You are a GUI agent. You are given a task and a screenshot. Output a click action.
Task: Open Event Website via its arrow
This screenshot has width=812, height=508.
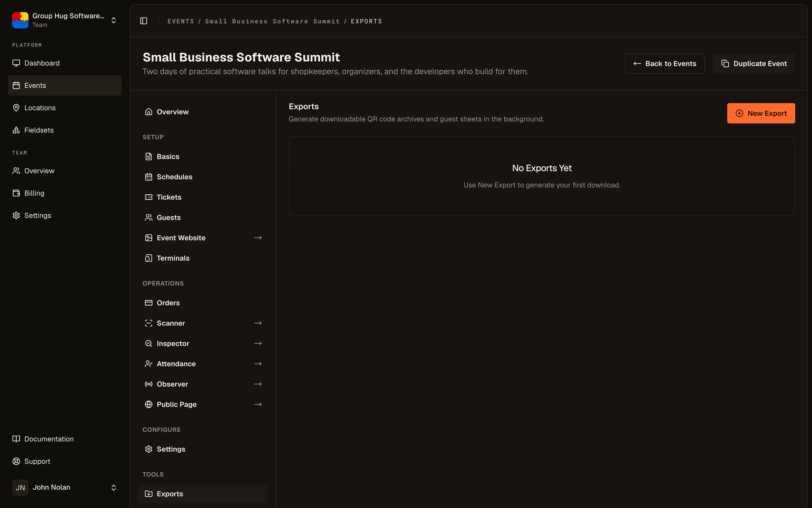click(x=258, y=238)
